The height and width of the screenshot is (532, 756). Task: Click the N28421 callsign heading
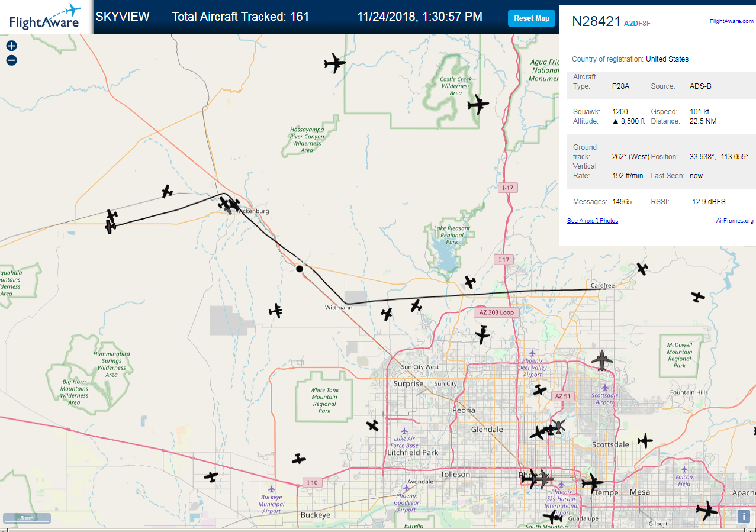[596, 21]
